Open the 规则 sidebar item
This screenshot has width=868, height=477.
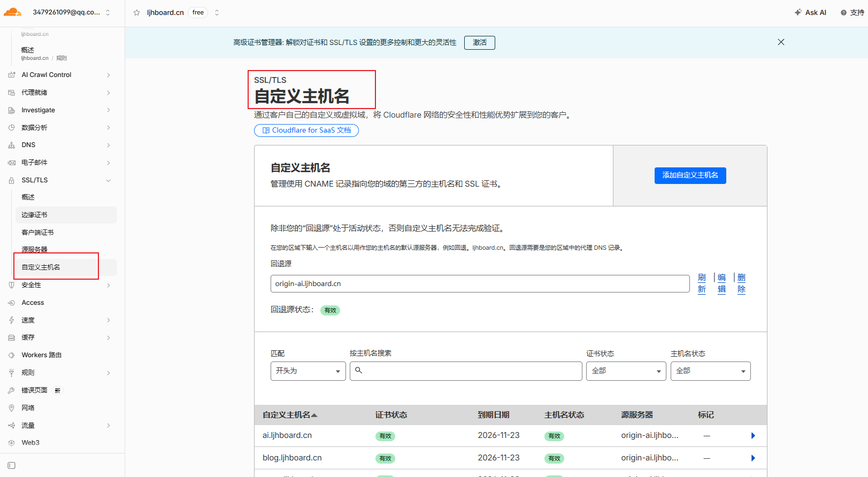[28, 373]
